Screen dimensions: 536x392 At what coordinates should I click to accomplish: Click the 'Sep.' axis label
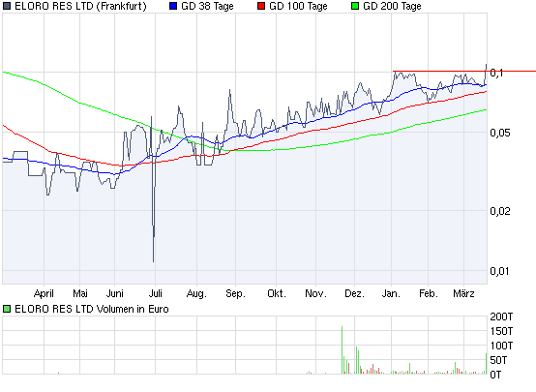pos(235,293)
